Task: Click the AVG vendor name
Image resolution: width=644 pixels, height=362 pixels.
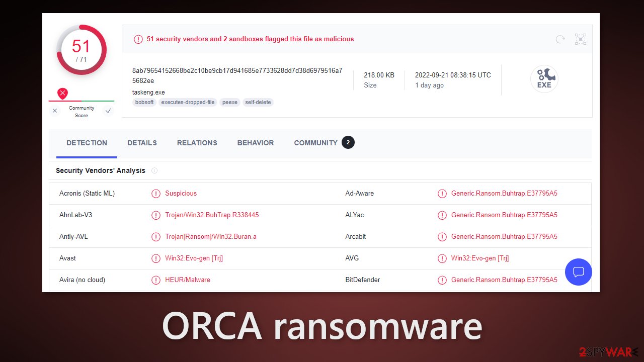Action: pyautogui.click(x=353, y=258)
